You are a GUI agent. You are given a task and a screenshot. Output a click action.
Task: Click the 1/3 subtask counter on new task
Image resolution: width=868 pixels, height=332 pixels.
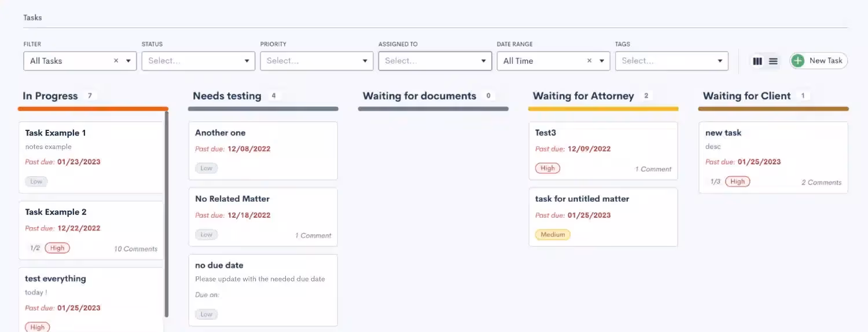tap(715, 181)
